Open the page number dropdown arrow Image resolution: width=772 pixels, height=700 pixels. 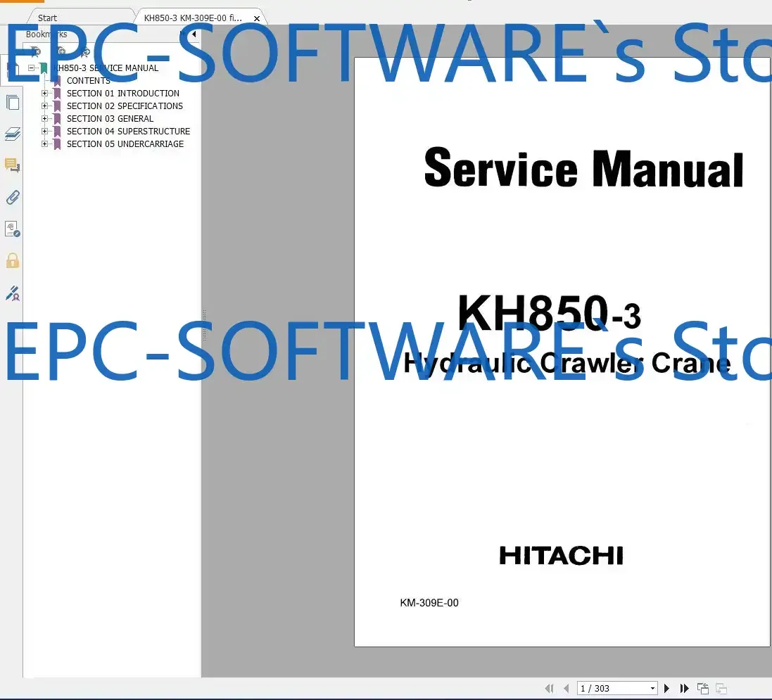[652, 688]
